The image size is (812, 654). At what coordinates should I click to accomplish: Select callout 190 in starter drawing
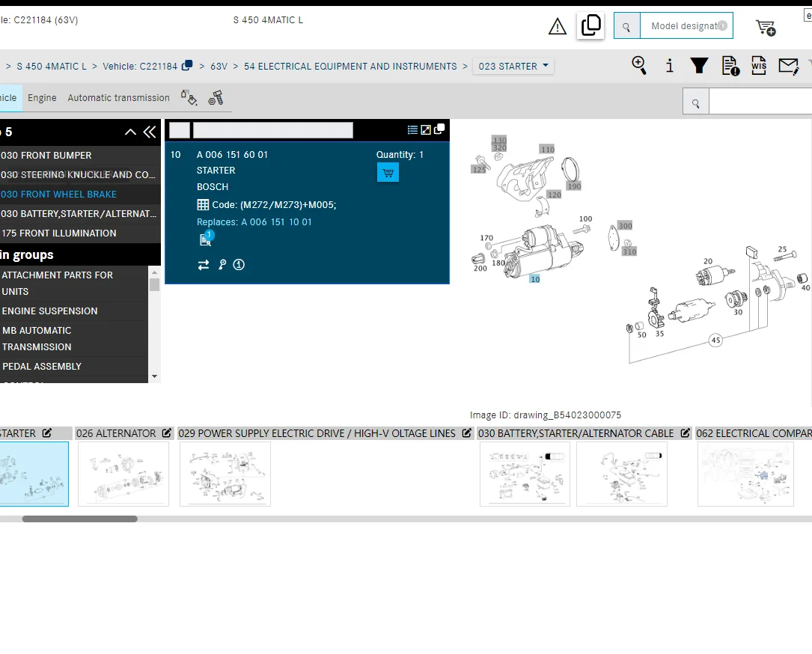pos(574,186)
